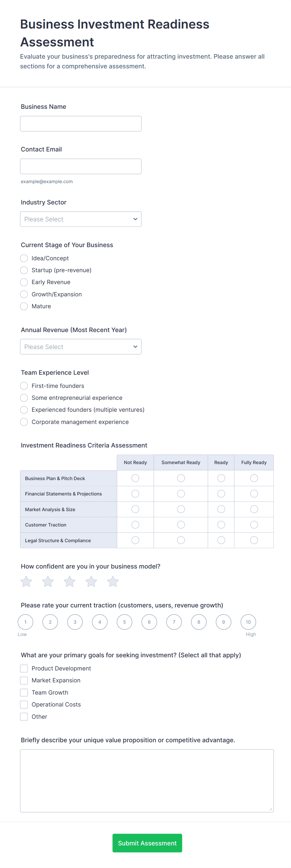Click the value proposition text area
This screenshot has height=868, width=291.
147,781
